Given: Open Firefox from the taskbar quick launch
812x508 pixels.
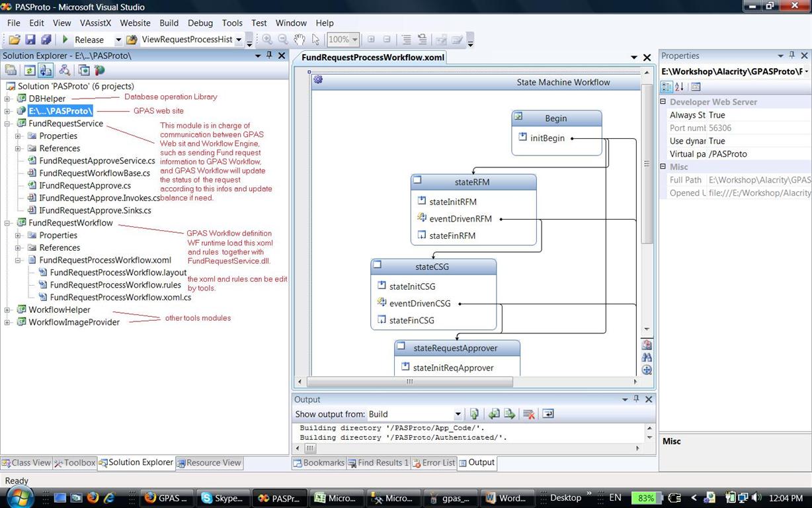Looking at the screenshot, I should coord(92,497).
